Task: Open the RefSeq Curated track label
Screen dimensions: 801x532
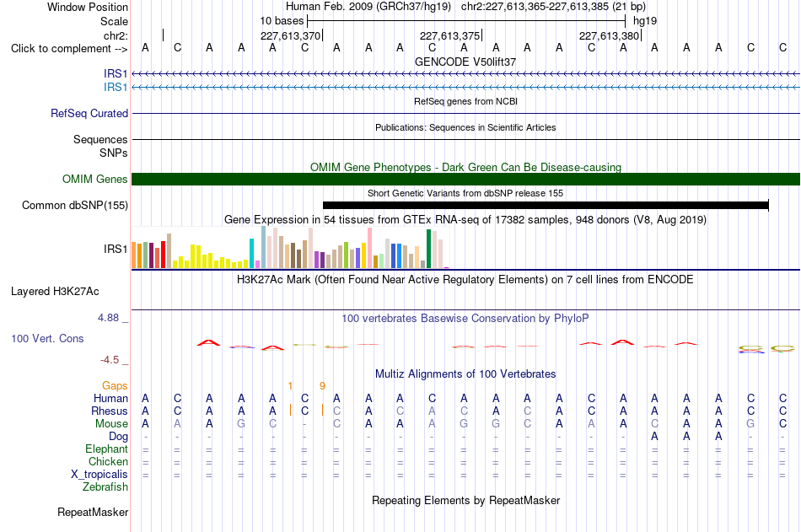Action: click(x=89, y=114)
